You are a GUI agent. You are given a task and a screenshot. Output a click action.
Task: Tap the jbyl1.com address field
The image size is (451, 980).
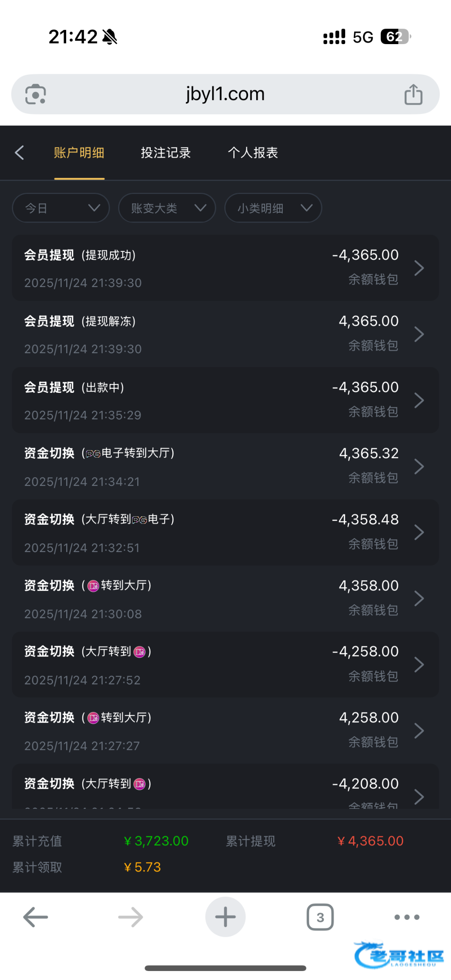pos(225,94)
